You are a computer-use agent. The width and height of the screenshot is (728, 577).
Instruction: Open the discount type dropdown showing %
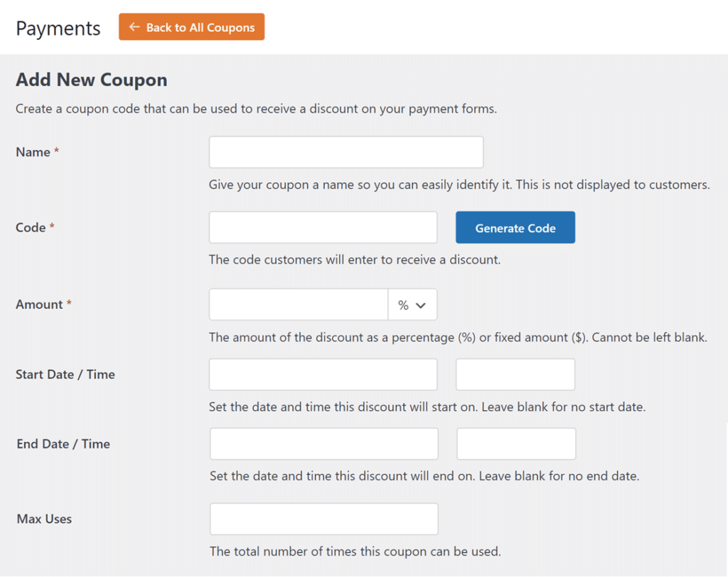point(412,304)
